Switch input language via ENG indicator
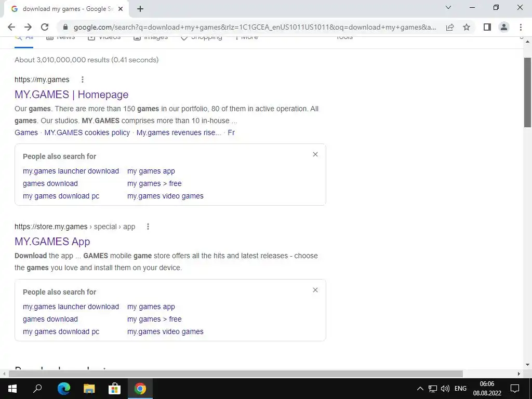The height and width of the screenshot is (399, 532). click(460, 389)
